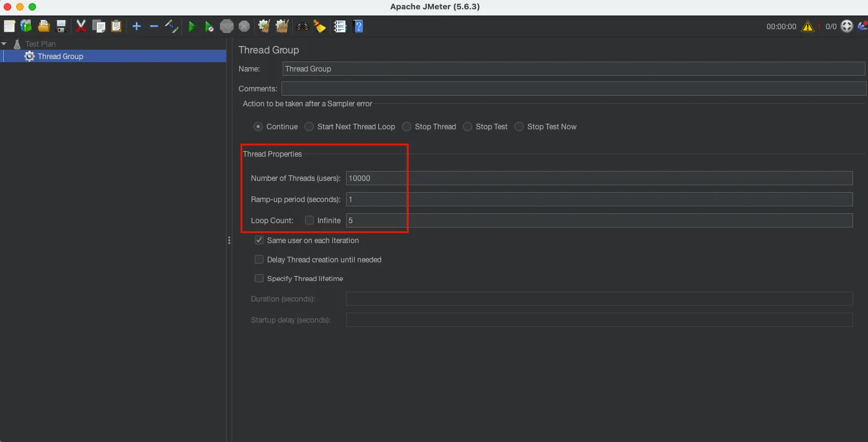
Task: Click the Startup delay (seconds) field
Action: click(x=599, y=320)
